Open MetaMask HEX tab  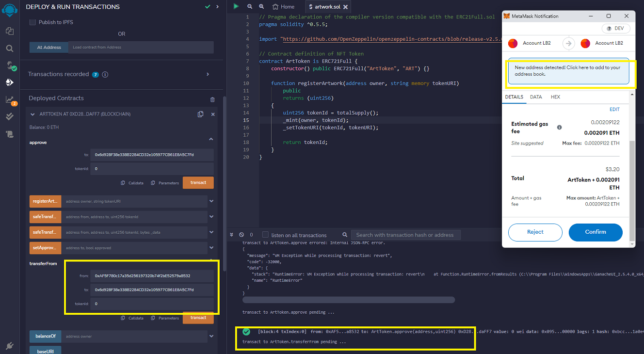pyautogui.click(x=555, y=97)
